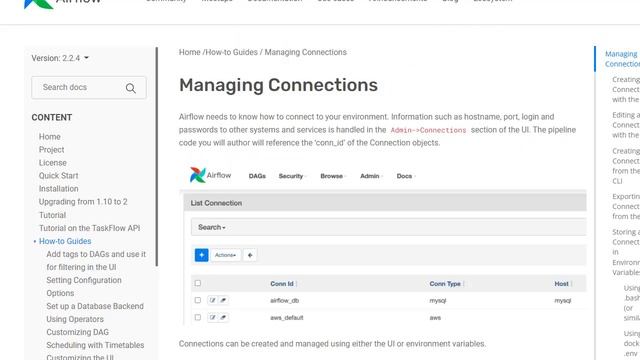This screenshot has width=640, height=360.
Task: Open Upgrading from 1.10 to 2 link
Action: [83, 202]
